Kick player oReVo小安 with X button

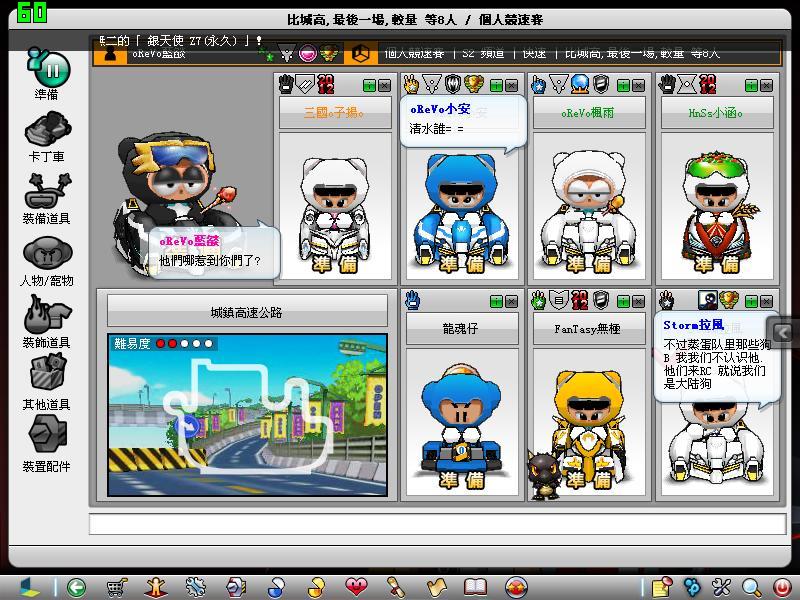click(512, 85)
